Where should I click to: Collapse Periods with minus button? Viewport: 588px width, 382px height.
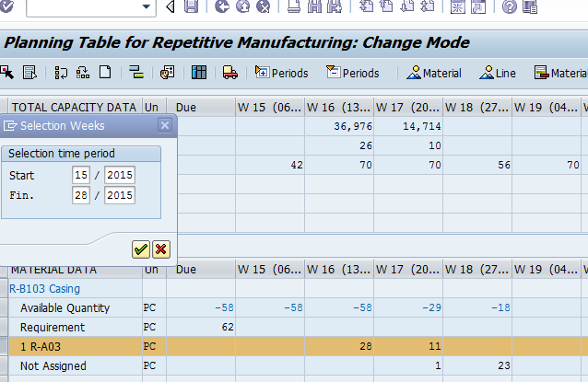pos(352,73)
